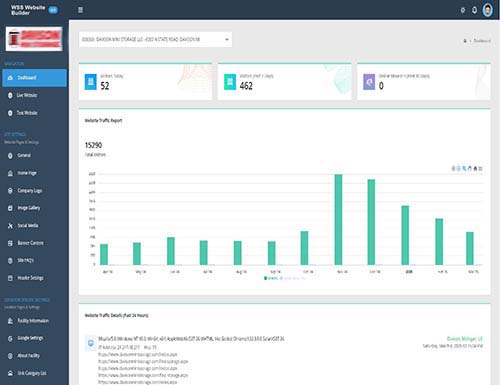The height and width of the screenshot is (385, 500).
Task: Toggle the Visitors legend in traffic chart
Action: 271,278
